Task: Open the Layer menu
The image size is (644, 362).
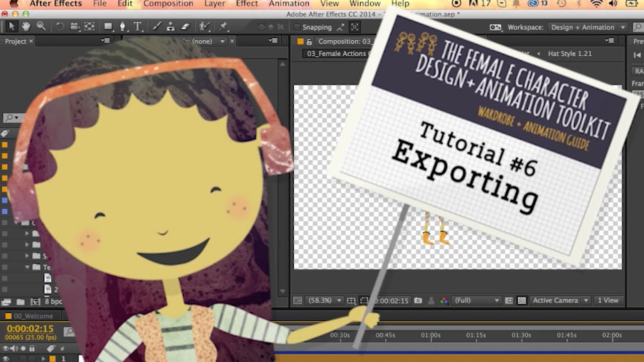Action: (215, 4)
